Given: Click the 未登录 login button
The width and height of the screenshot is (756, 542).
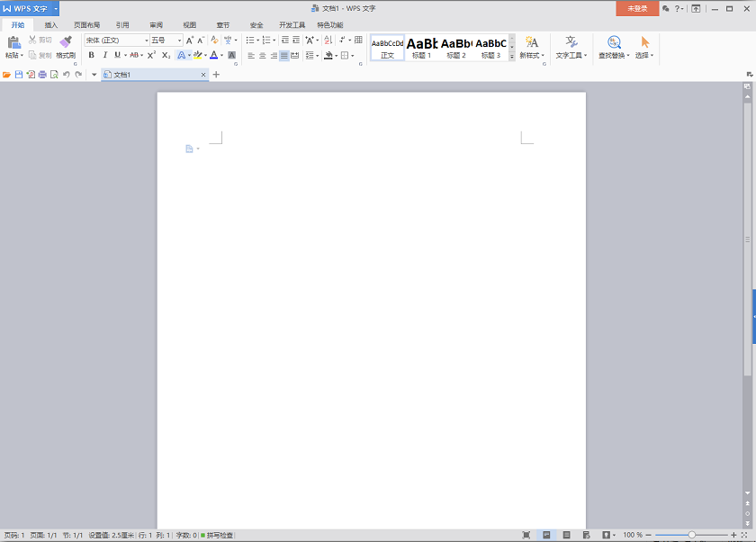Looking at the screenshot, I should (x=637, y=8).
